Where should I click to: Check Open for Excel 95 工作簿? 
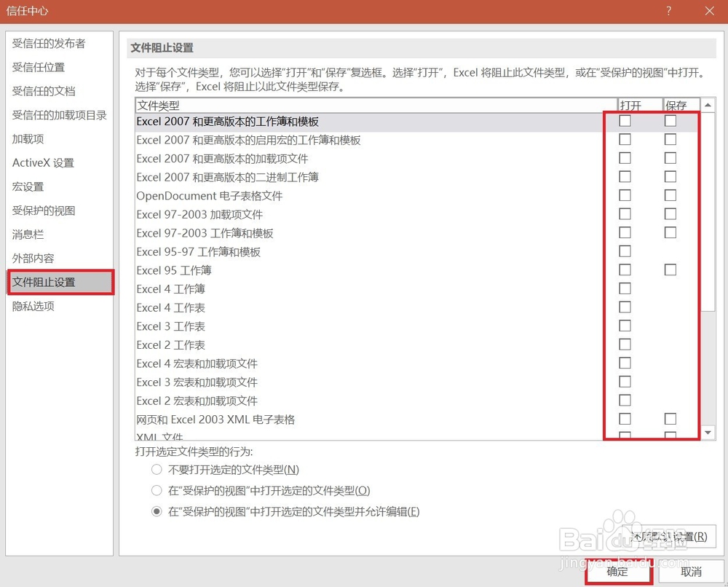point(625,269)
